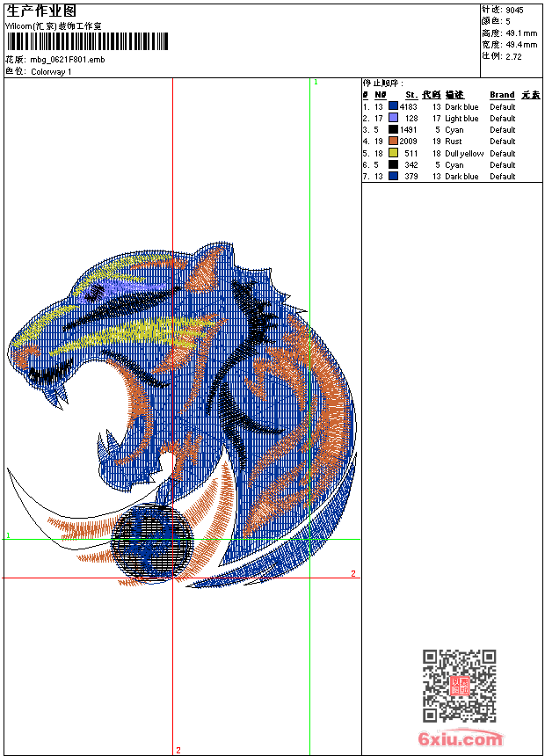
Task: Select the black swatch in row 6
Action: point(393,164)
